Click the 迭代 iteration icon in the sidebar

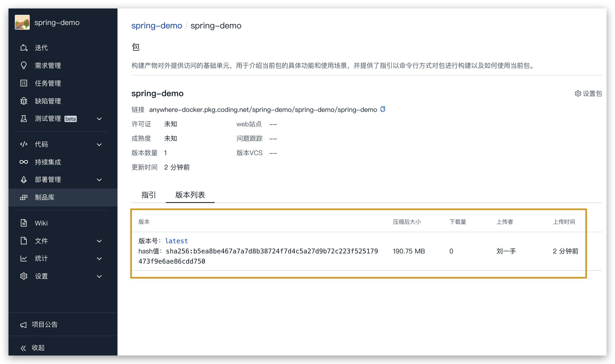[24, 48]
